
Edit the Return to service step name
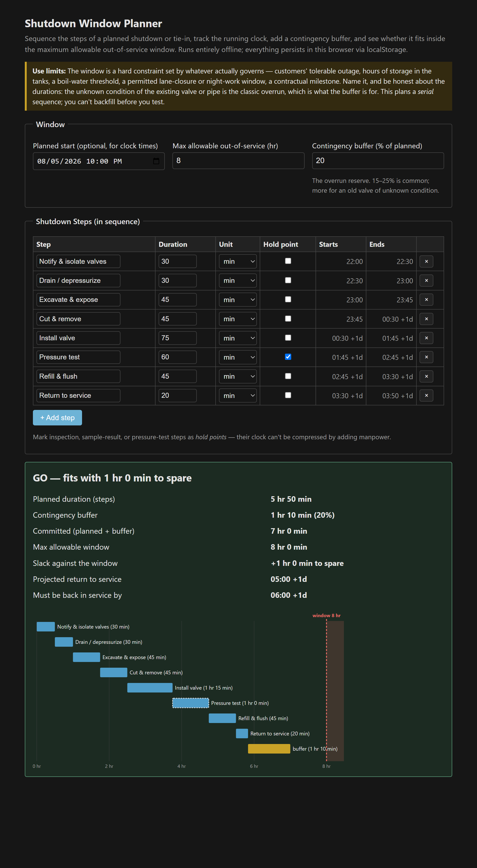click(x=78, y=396)
